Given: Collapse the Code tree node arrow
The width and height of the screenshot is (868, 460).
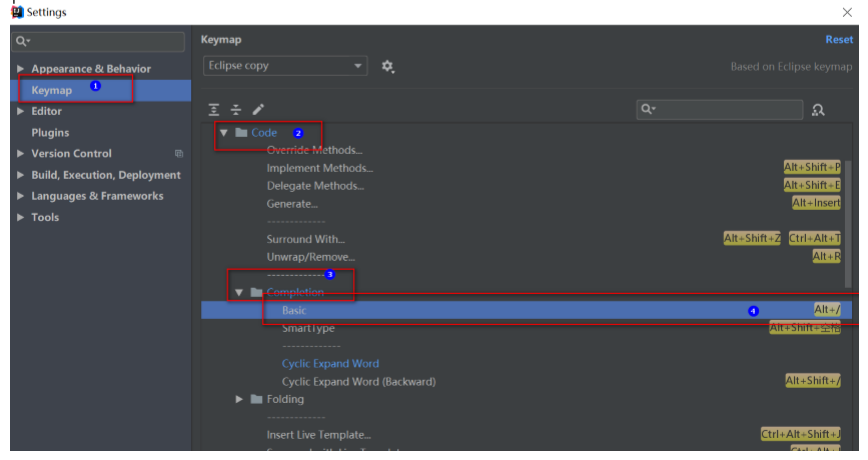Looking at the screenshot, I should (224, 133).
